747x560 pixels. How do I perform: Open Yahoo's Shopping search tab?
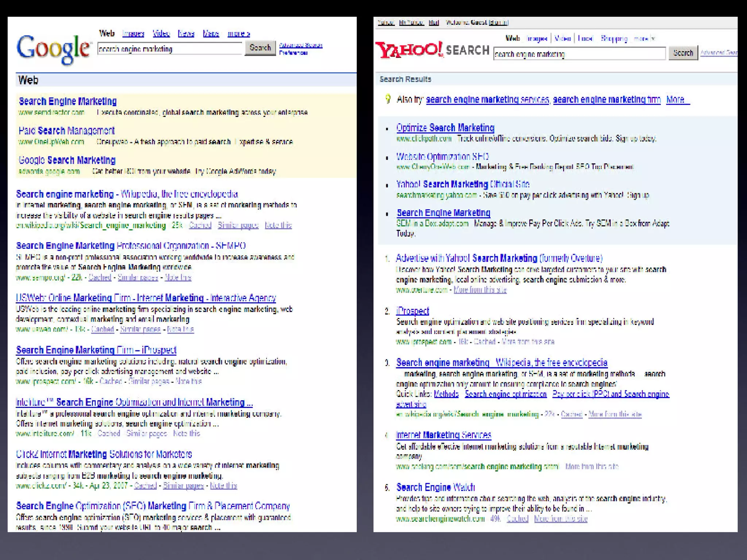click(614, 39)
